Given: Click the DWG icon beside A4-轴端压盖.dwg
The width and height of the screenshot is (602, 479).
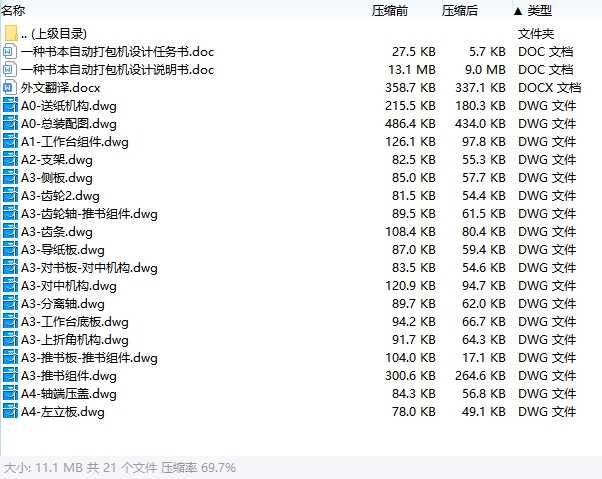Looking at the screenshot, I should (x=10, y=394).
